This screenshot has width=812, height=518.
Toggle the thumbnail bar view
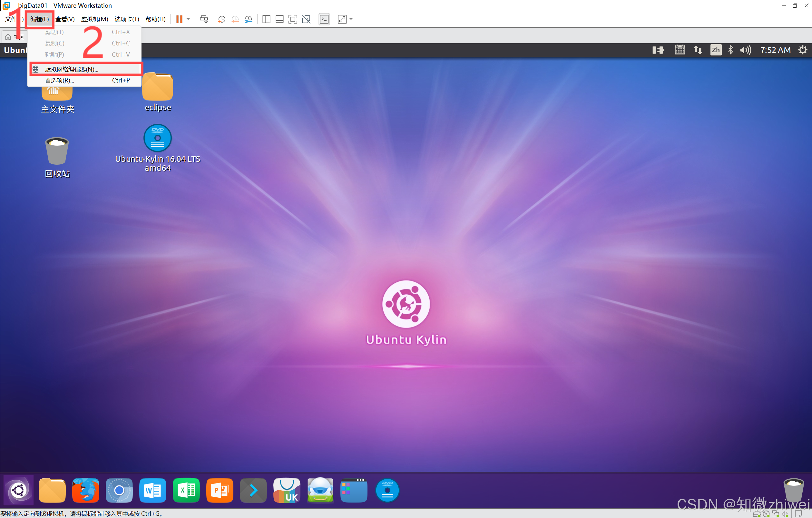click(x=279, y=19)
